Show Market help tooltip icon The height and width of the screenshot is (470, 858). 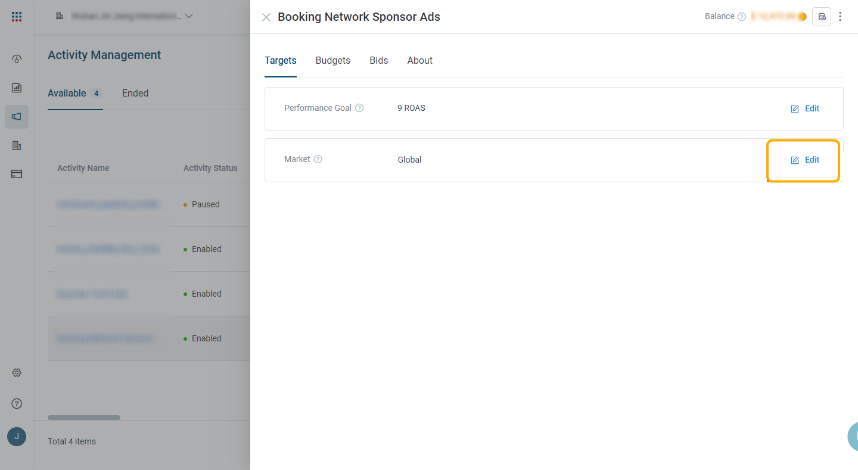318,159
